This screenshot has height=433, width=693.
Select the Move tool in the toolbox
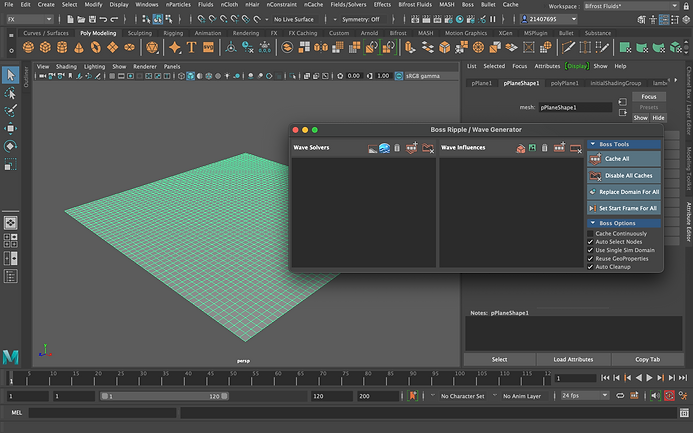10,129
